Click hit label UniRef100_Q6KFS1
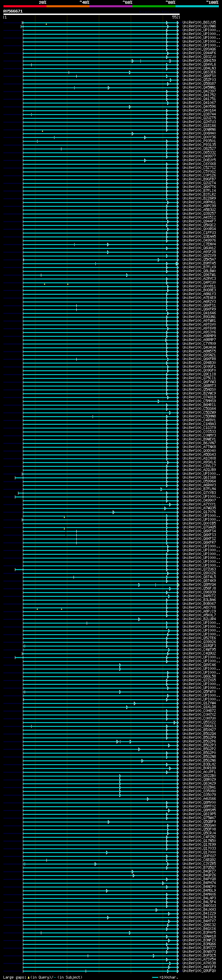The image size is (222, 980). (x=199, y=306)
